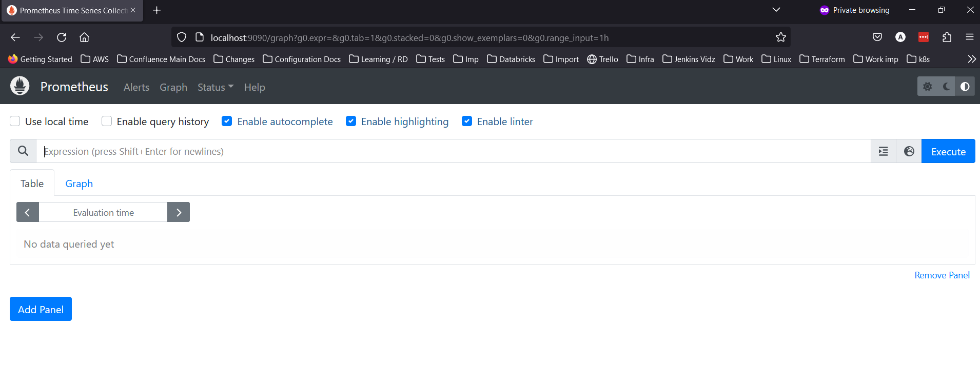Open the Help page

coord(254,87)
